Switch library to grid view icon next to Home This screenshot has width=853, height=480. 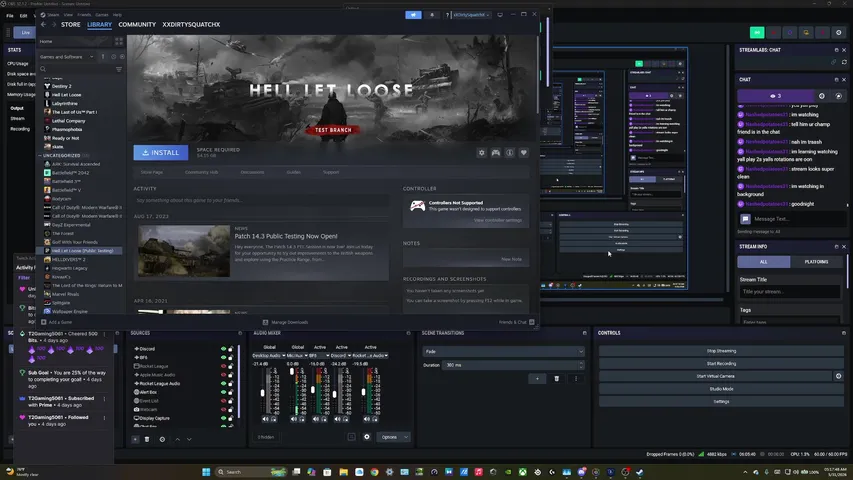tap(119, 41)
